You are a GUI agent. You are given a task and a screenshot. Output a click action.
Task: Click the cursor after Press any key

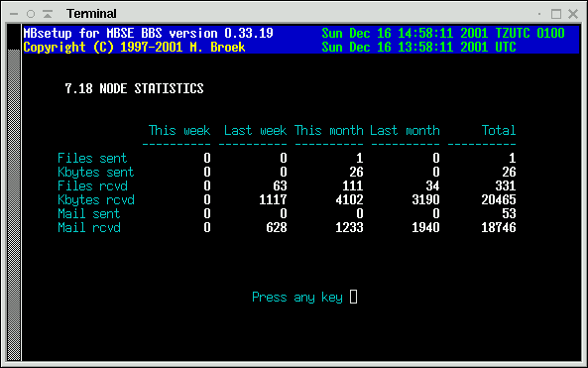(353, 297)
